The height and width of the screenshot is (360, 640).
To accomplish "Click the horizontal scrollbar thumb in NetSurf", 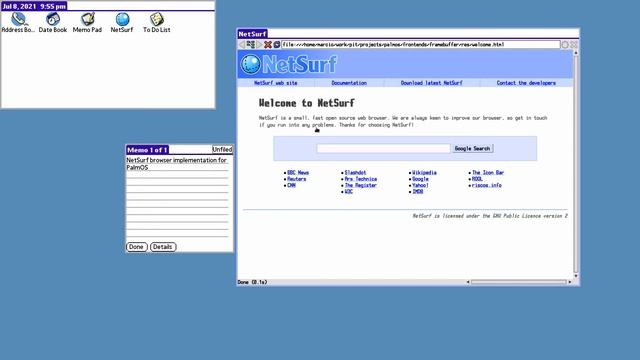I will coord(519,282).
